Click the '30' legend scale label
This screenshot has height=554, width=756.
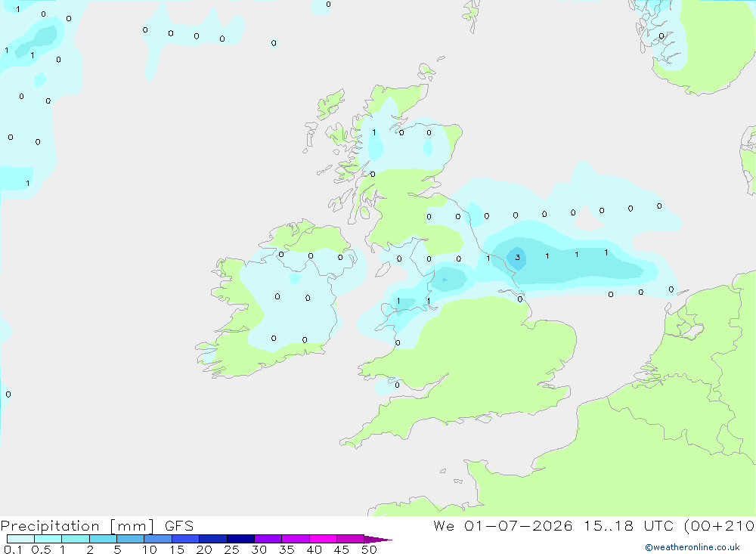259,549
